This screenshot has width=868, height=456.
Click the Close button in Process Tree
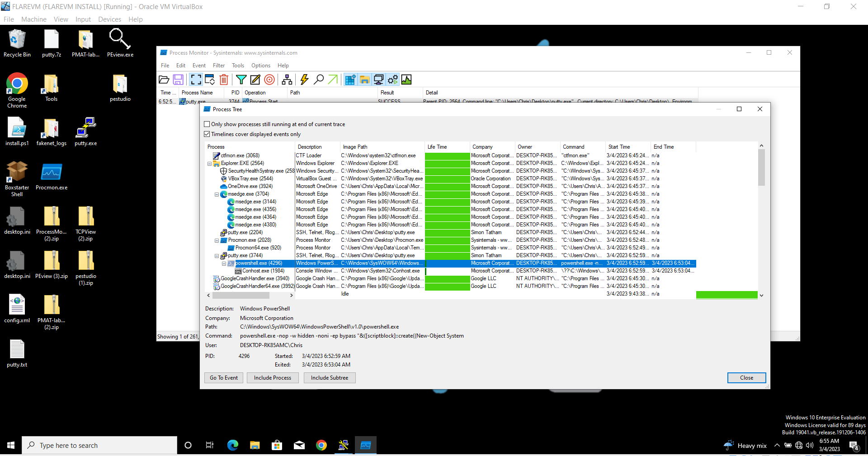pyautogui.click(x=746, y=378)
